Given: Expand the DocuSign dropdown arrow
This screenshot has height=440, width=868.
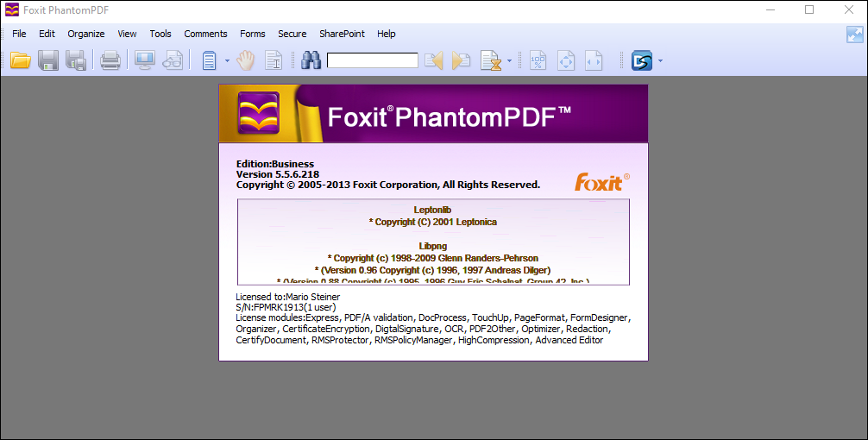Looking at the screenshot, I should [660, 61].
